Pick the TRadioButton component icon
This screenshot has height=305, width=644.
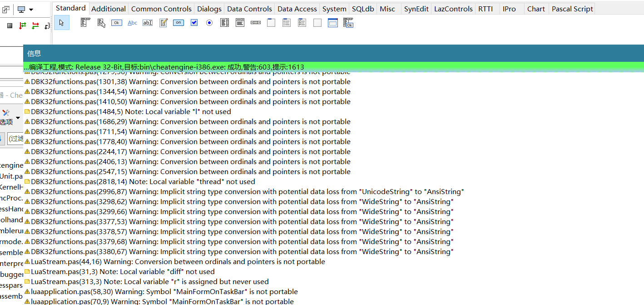click(x=209, y=23)
